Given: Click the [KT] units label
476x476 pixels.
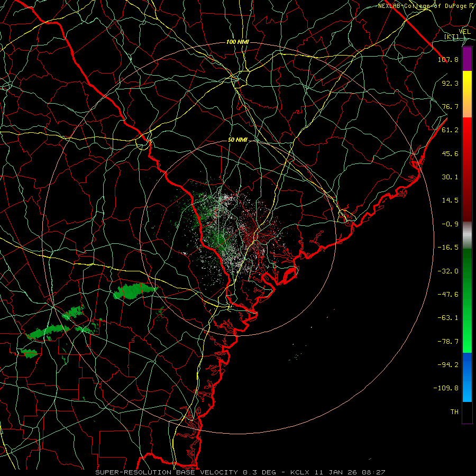Looking at the screenshot, I should point(452,36).
